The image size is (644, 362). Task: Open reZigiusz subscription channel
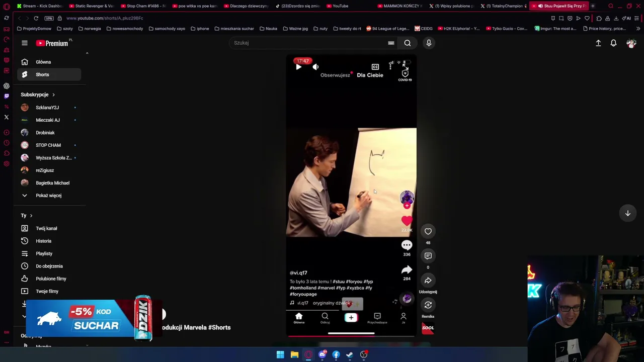[49, 170]
